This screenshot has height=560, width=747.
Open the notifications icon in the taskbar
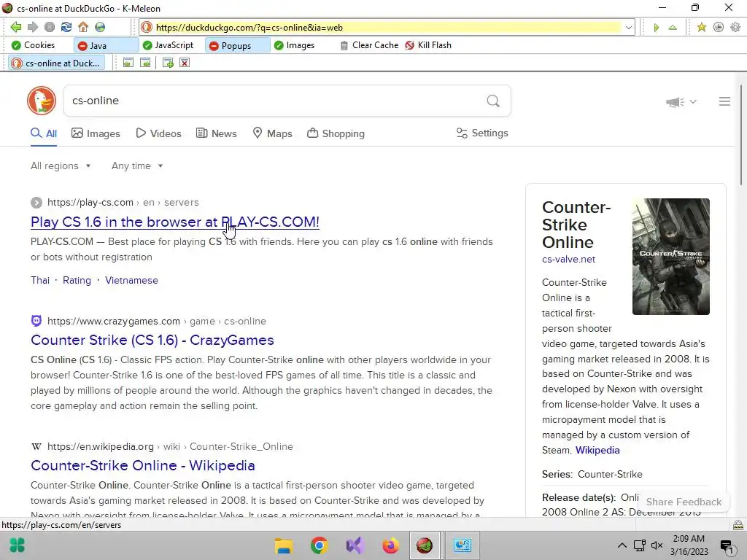tap(727, 545)
